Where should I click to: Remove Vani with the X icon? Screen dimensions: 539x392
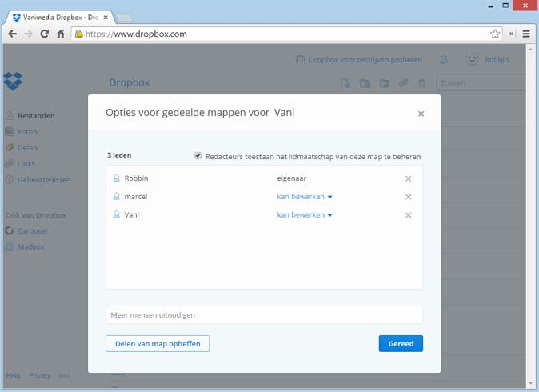pyautogui.click(x=409, y=215)
